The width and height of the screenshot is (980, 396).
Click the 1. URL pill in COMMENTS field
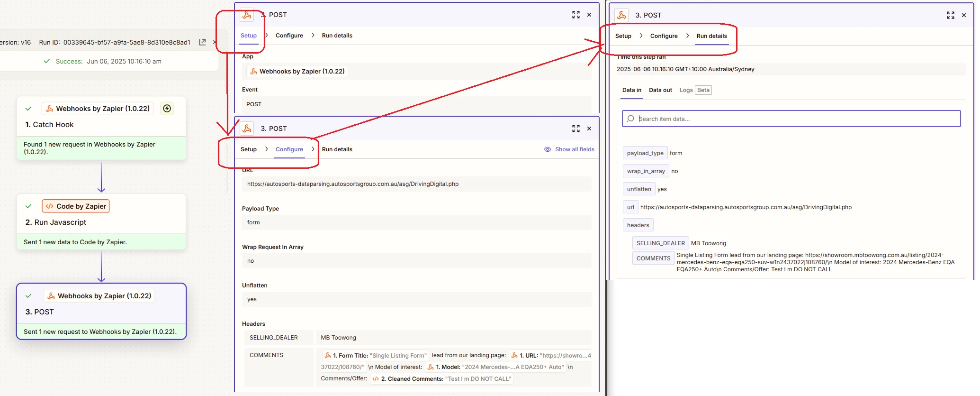(551, 356)
